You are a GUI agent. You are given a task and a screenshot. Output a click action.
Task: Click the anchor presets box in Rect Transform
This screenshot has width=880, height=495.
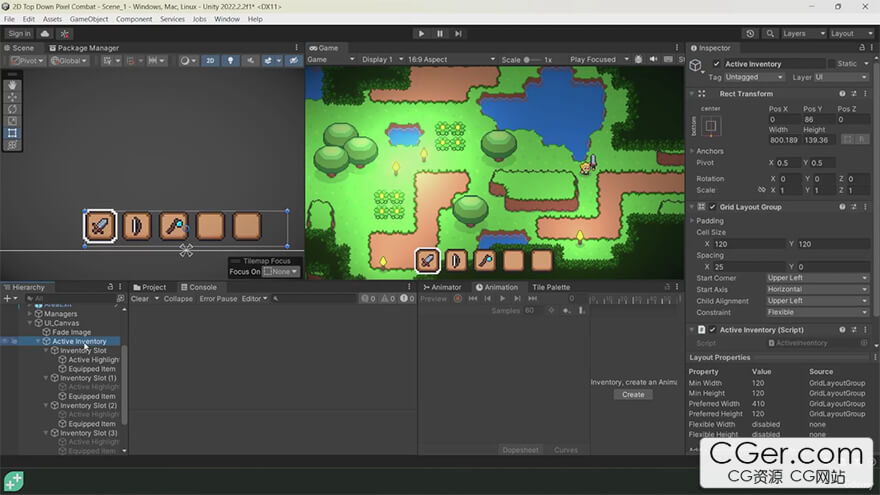711,127
